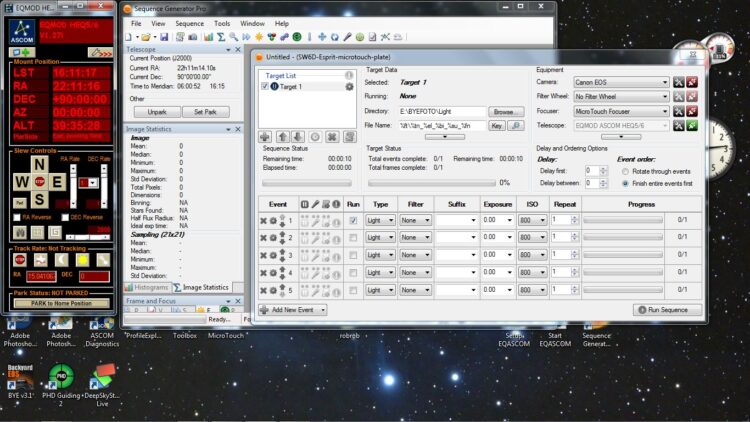The height and width of the screenshot is (422, 750).
Task: Select Rotate through events radio button
Action: (625, 171)
